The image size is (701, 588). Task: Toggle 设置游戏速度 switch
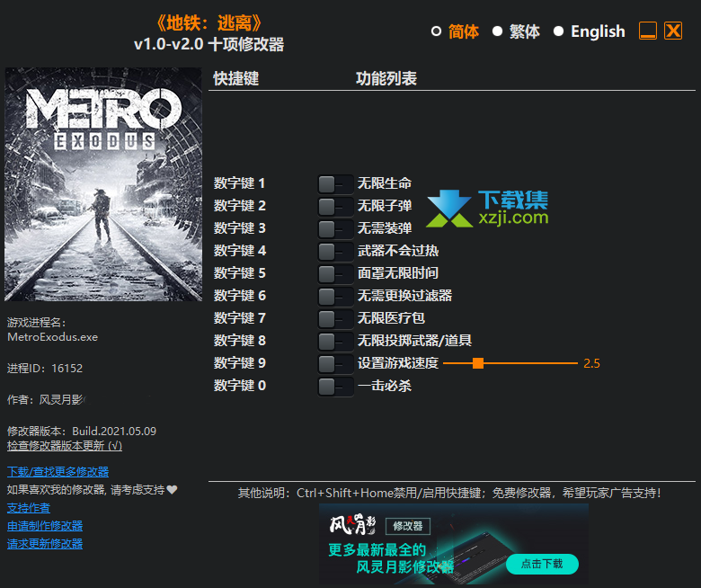click(335, 363)
